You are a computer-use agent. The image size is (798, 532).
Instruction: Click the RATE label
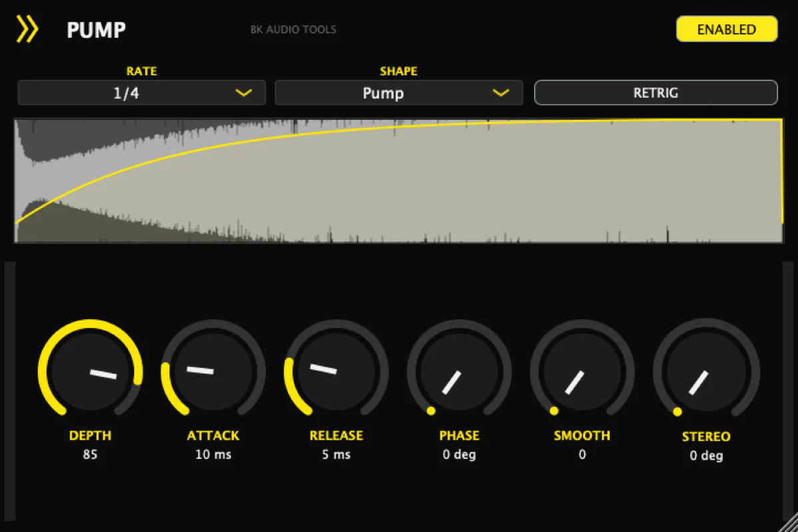pos(142,71)
